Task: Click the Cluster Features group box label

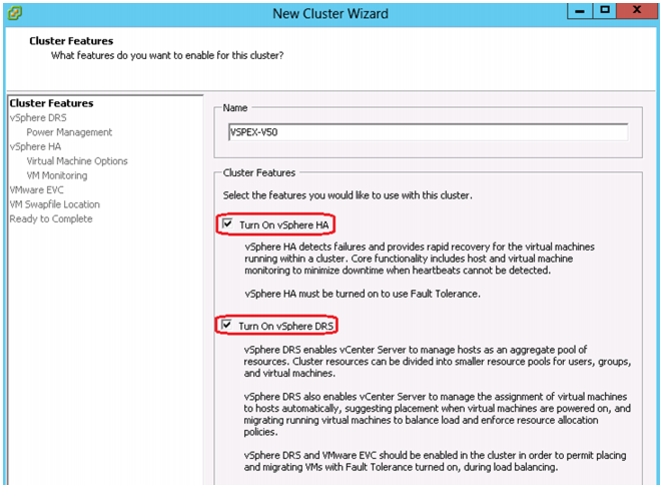Action: [259, 173]
